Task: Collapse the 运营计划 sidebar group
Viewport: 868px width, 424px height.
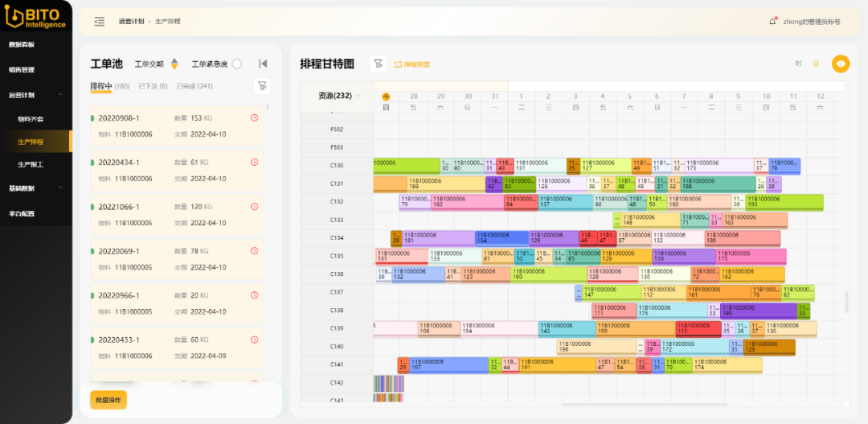Action: click(59, 95)
